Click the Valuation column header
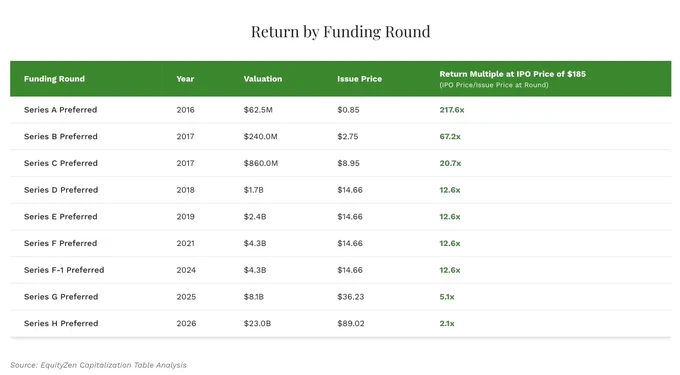The image size is (680, 375). (263, 79)
